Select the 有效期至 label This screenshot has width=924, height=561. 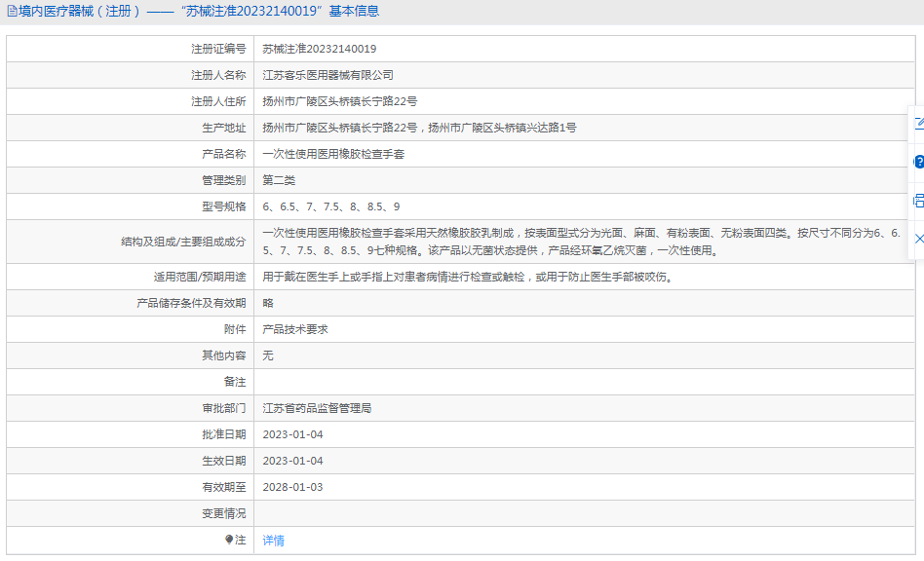point(224,487)
